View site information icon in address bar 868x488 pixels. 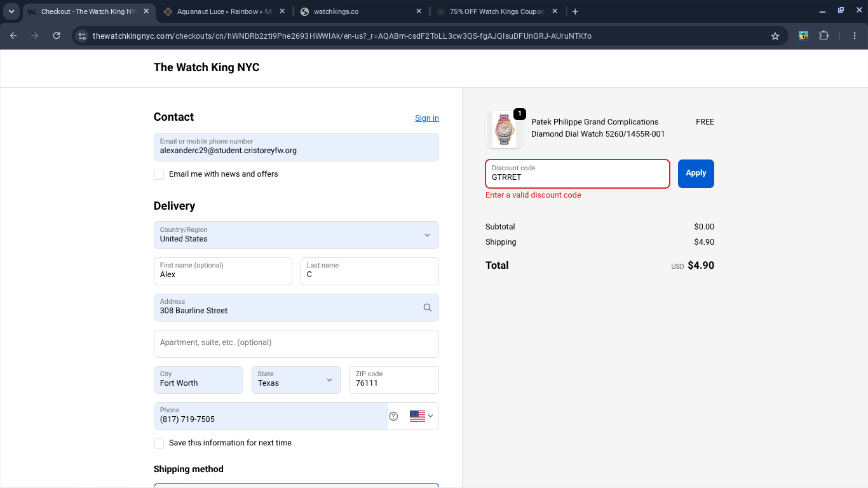(x=82, y=36)
